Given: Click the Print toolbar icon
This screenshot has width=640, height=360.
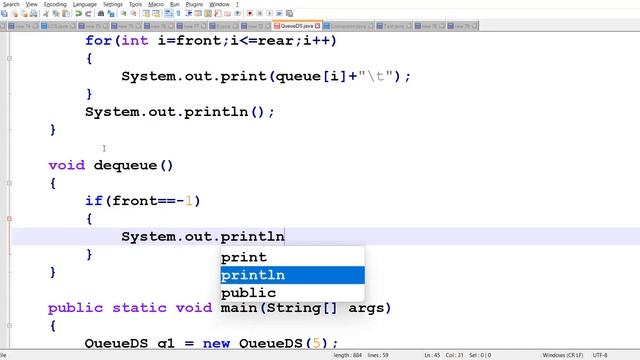Looking at the screenshot, I should click(33, 13).
